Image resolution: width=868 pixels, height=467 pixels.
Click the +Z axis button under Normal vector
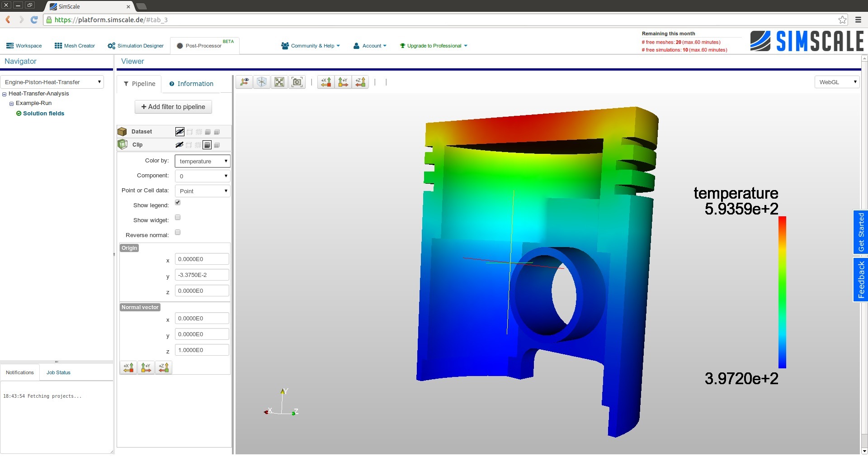[x=164, y=367]
